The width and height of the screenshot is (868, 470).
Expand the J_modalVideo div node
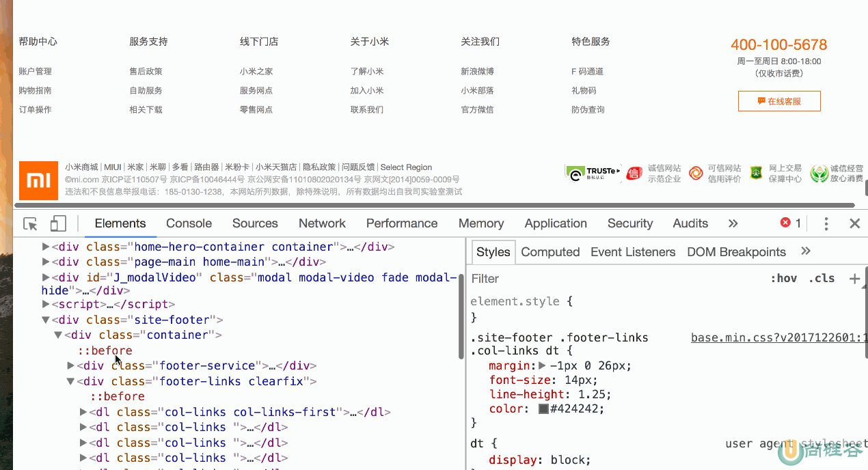pos(46,277)
